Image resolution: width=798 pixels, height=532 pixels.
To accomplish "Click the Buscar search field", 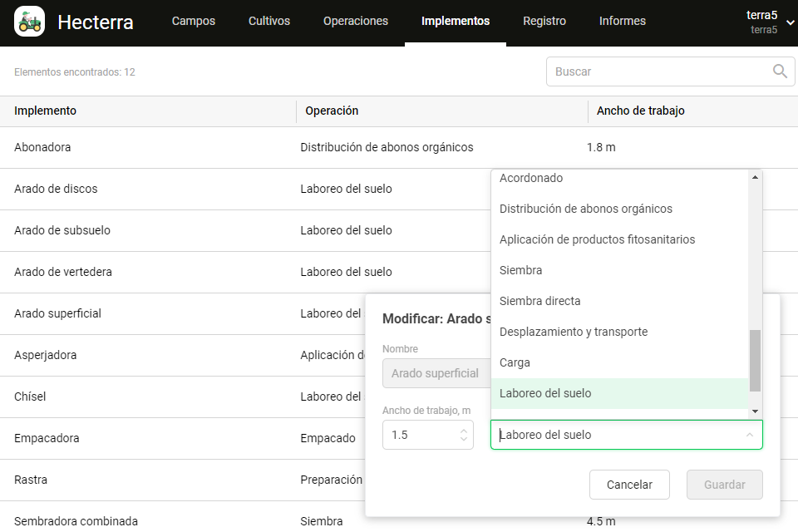I will [661, 71].
